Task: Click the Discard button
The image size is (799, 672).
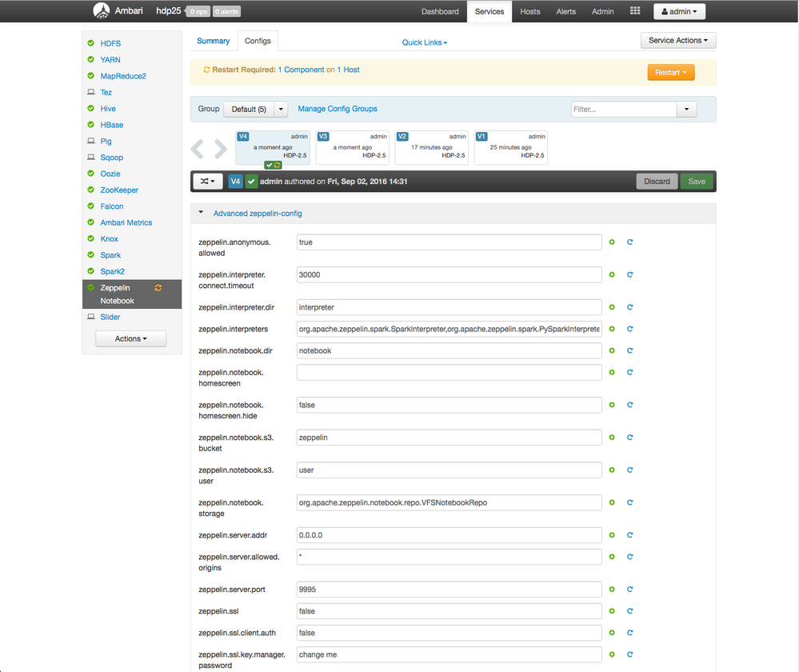Action: 657,181
